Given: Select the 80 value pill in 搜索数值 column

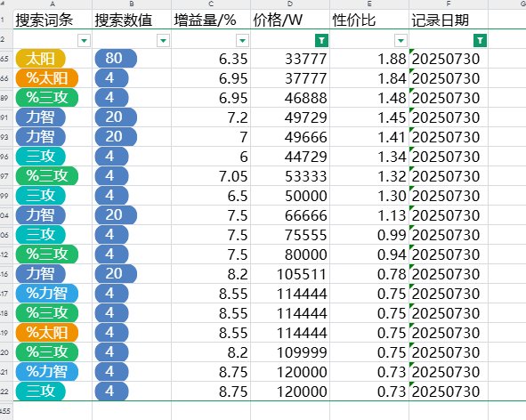Looking at the screenshot, I should 116,59.
